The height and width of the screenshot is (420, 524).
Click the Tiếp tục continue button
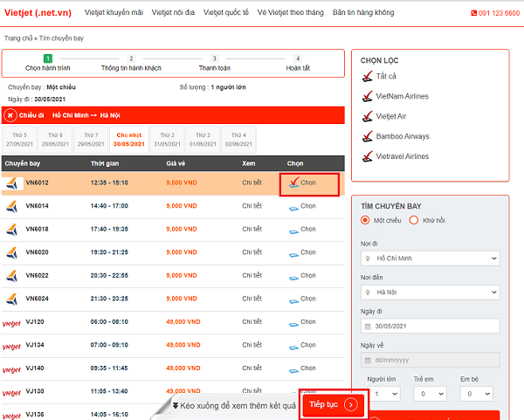coord(334,404)
